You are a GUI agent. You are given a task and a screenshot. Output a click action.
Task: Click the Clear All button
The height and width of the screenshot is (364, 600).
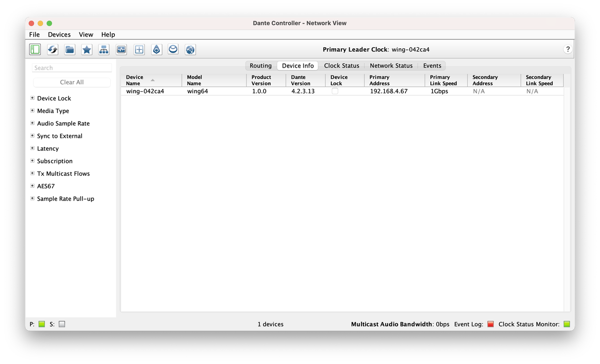point(72,82)
